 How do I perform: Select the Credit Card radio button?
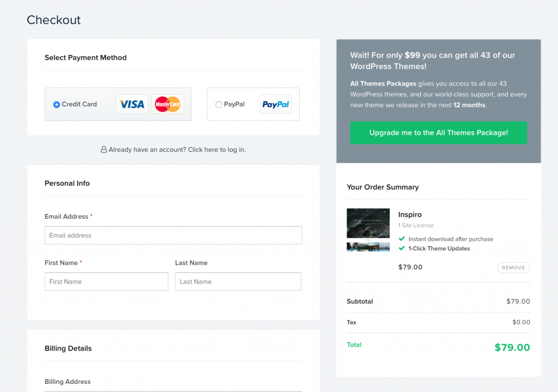click(x=56, y=105)
